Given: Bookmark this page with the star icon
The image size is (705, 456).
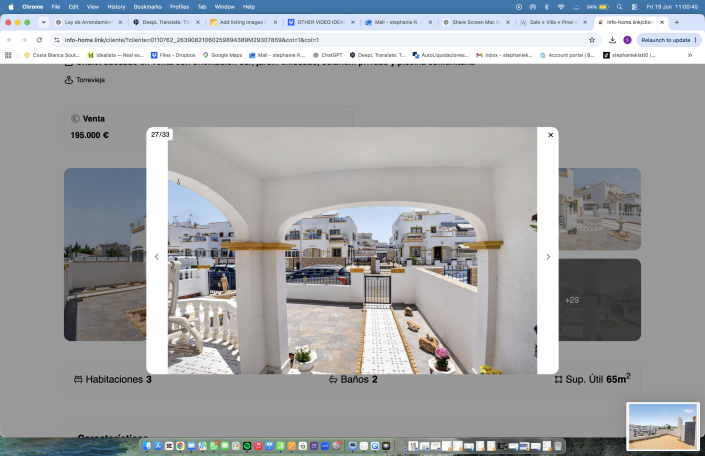Looking at the screenshot, I should tap(592, 40).
